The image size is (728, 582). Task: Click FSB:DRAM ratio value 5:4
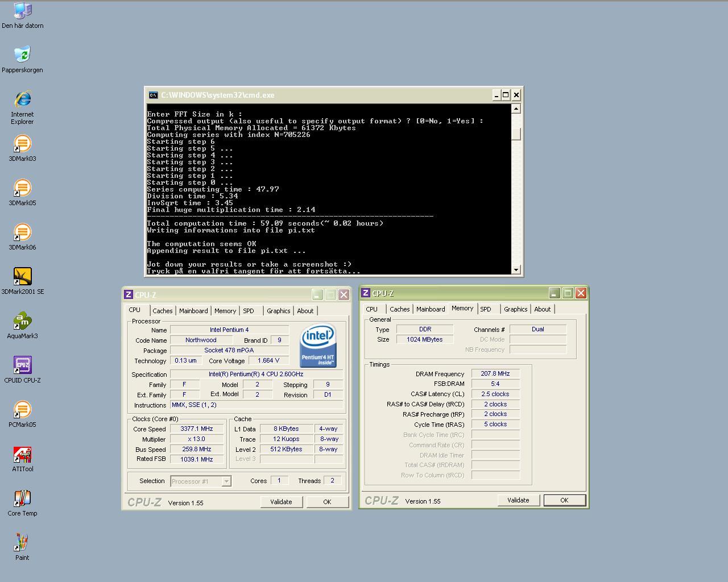[495, 384]
